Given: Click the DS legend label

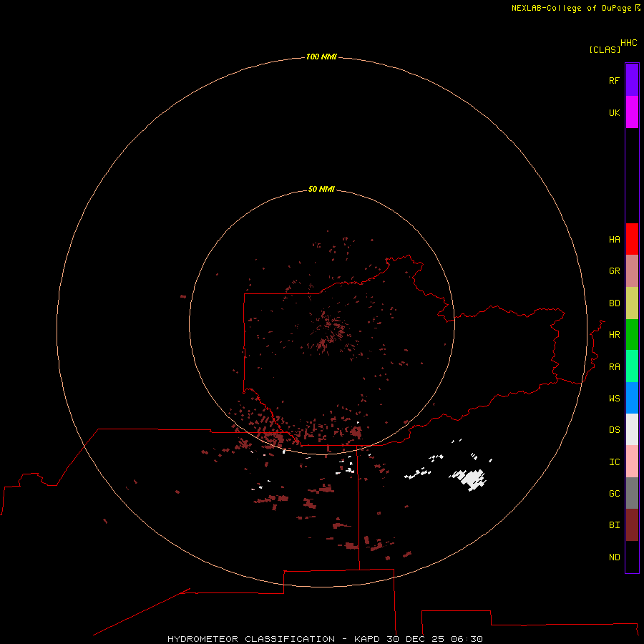Looking at the screenshot, I should click(614, 430).
